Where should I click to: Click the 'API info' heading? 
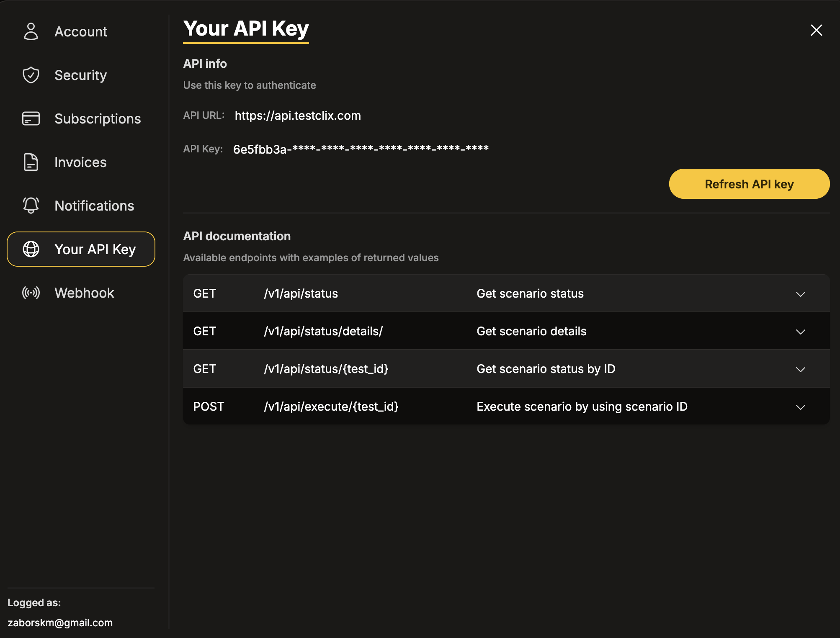pyautogui.click(x=205, y=64)
